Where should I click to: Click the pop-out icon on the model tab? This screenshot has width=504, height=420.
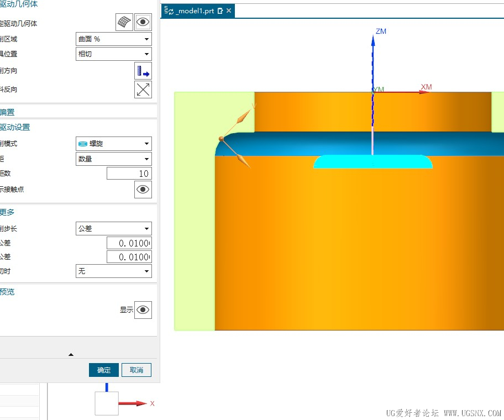pos(220,11)
